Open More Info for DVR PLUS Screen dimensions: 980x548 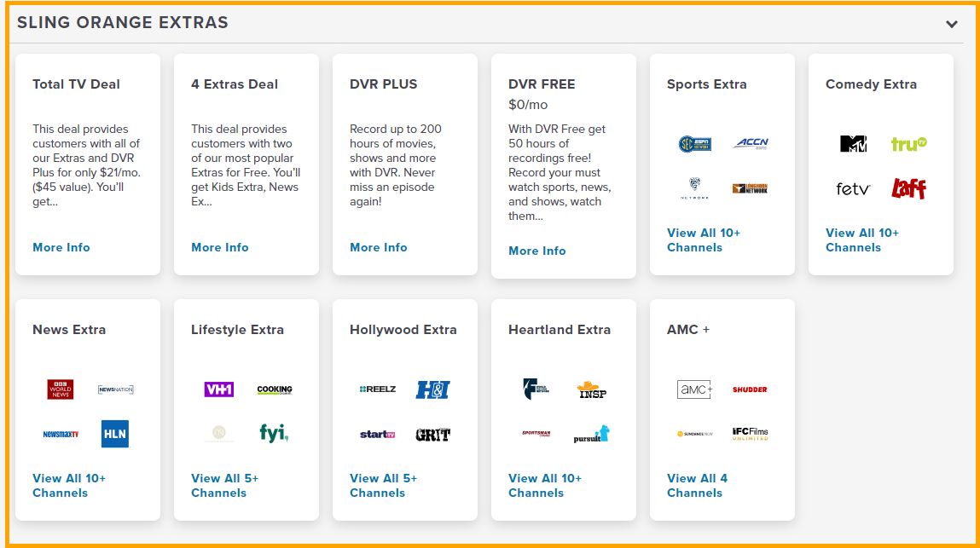pyautogui.click(x=379, y=247)
